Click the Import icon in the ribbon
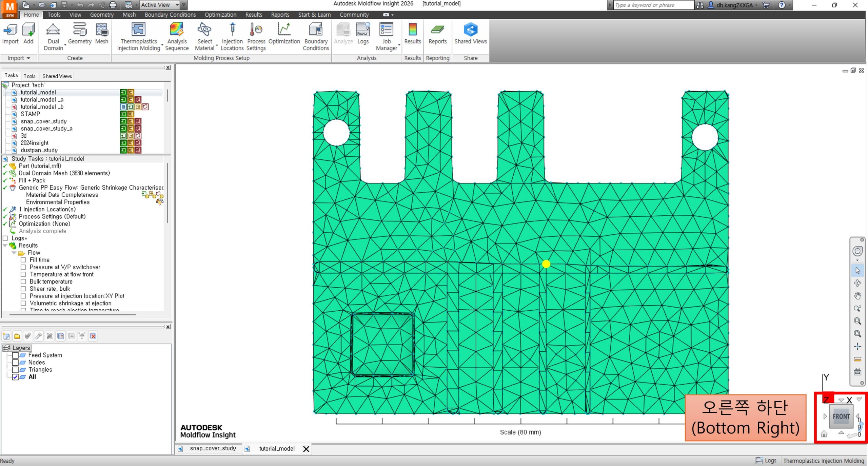The width and height of the screenshot is (868, 466). pyautogui.click(x=10, y=30)
